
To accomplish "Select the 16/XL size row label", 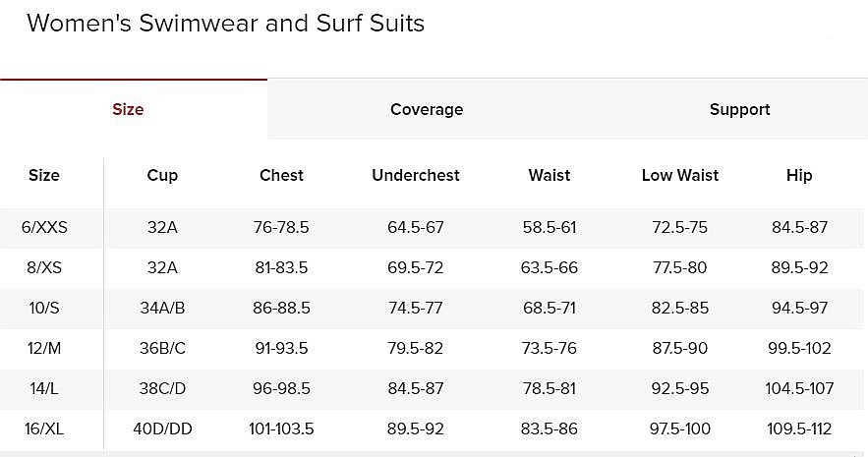I will tap(44, 428).
